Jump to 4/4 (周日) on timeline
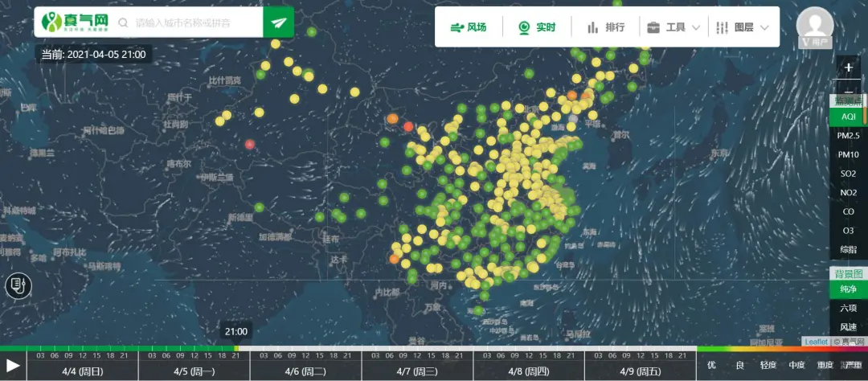868x381 pixels. 83,371
